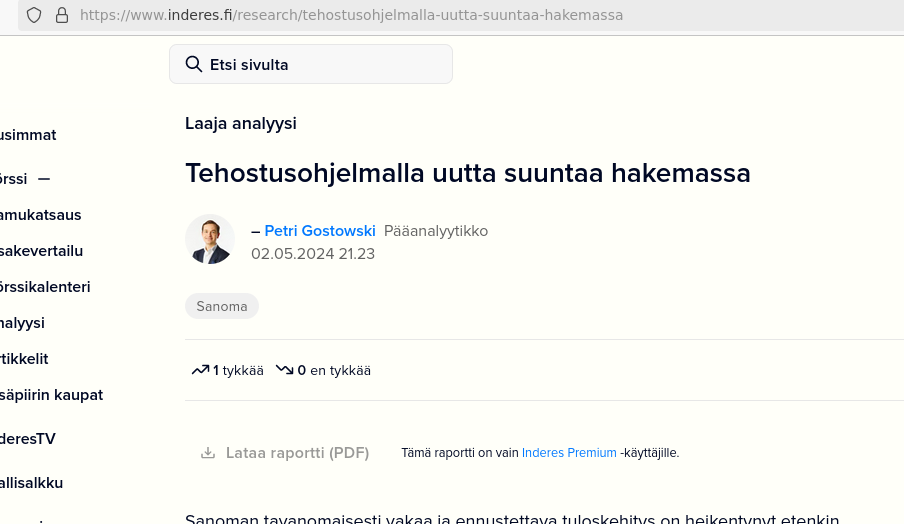Navigate to Pörssikalenteri in sidebar
904x524 pixels.
(45, 287)
